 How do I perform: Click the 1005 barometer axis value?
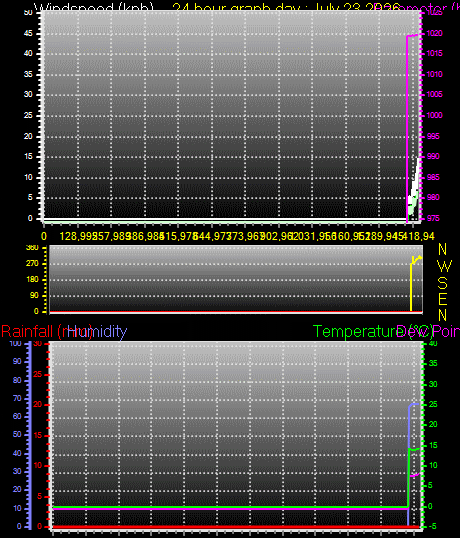tap(434, 94)
